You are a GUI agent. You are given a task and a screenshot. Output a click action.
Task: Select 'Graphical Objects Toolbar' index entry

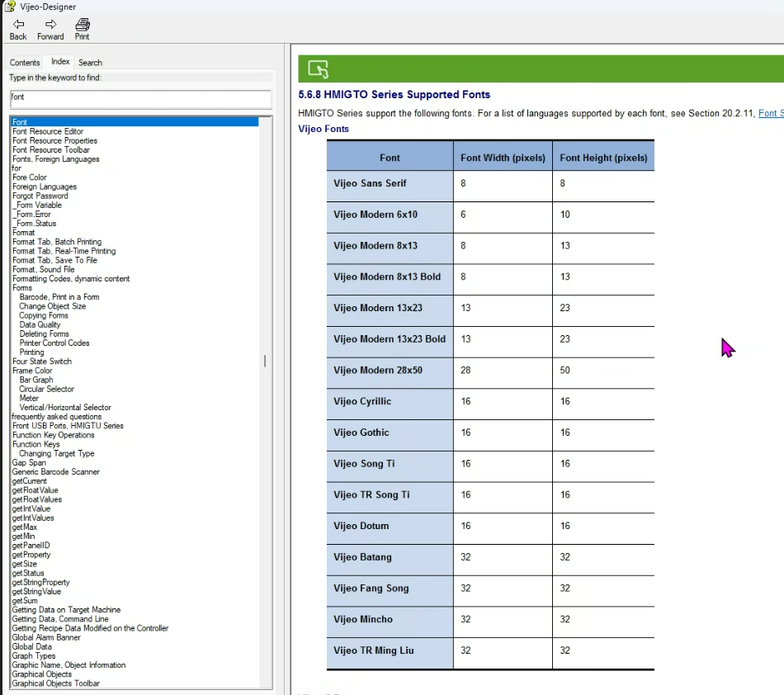[56, 683]
